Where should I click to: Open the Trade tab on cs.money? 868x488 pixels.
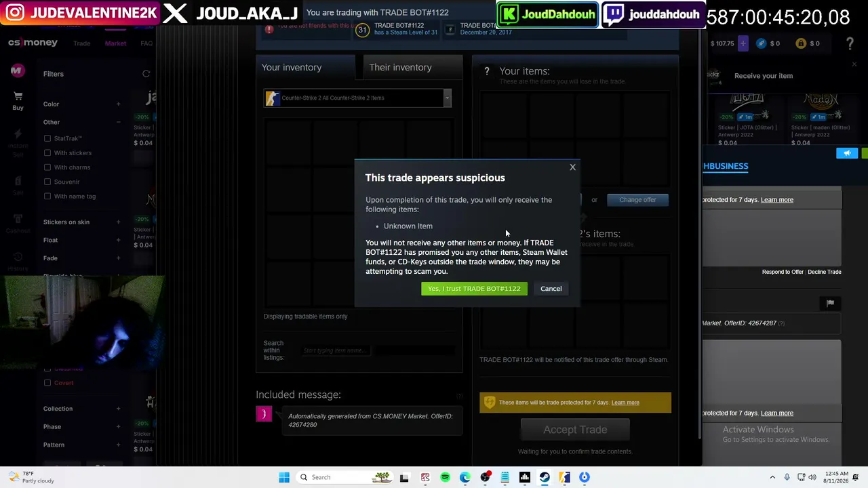tap(82, 43)
